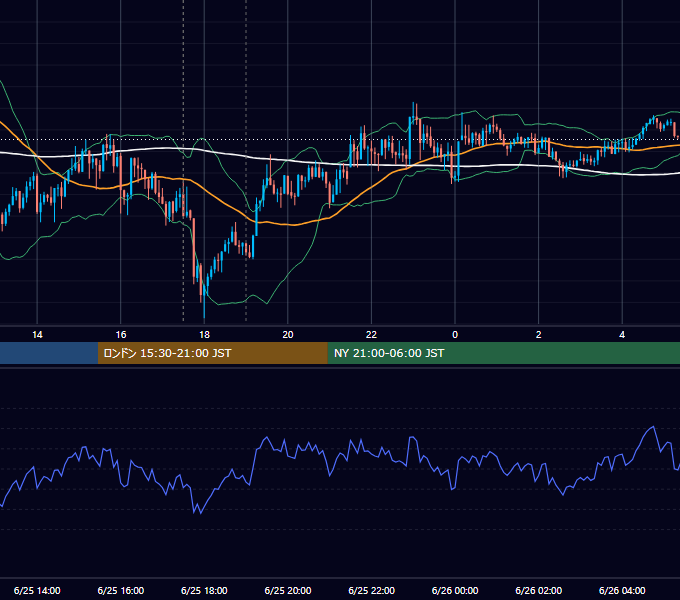Click the 6/25 20:00 date label
Image resolution: width=680 pixels, height=600 pixels.
coord(288,590)
